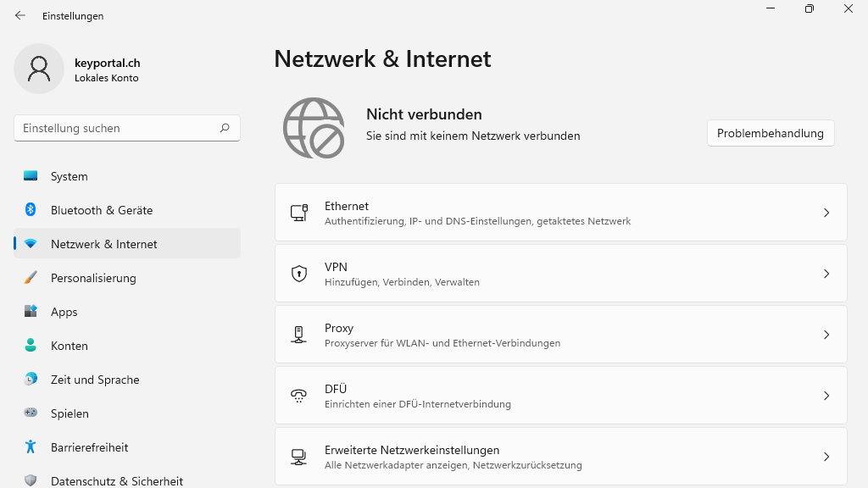Screen dimensions: 868x488
Task: Open DFÜ dial-up settings chevron
Action: coord(826,396)
